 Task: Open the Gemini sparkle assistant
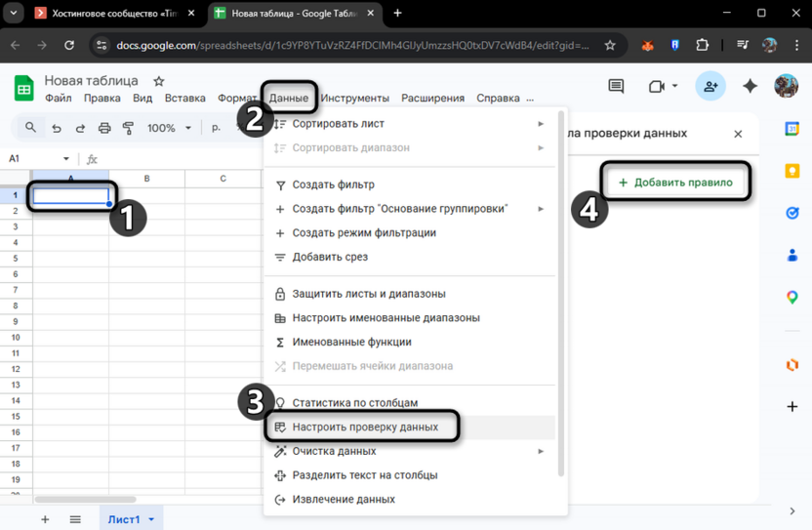[x=750, y=86]
